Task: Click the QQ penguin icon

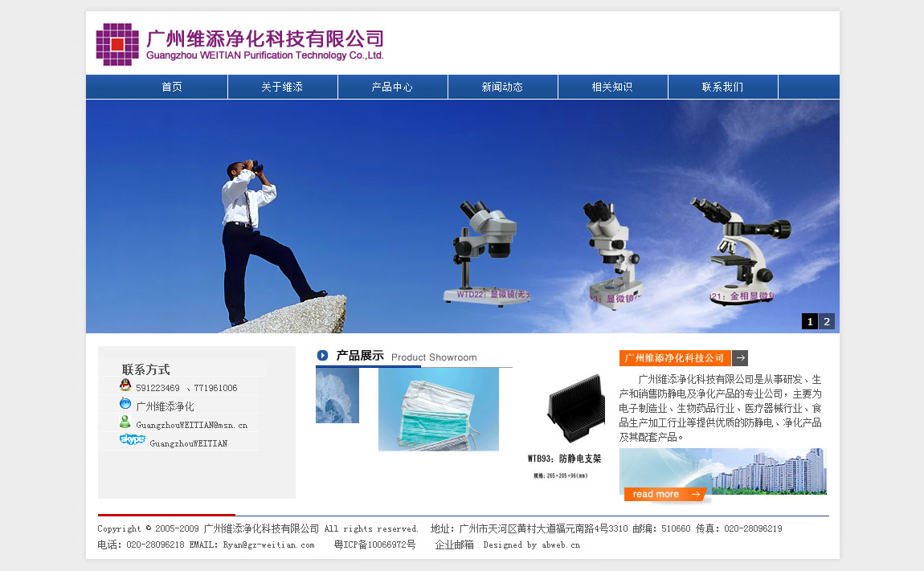Action: click(125, 385)
